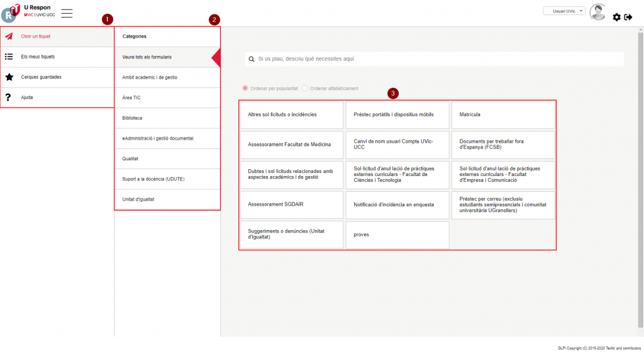The height and width of the screenshot is (359, 644).
Task: Open the settings gear icon
Action: pos(616,17)
